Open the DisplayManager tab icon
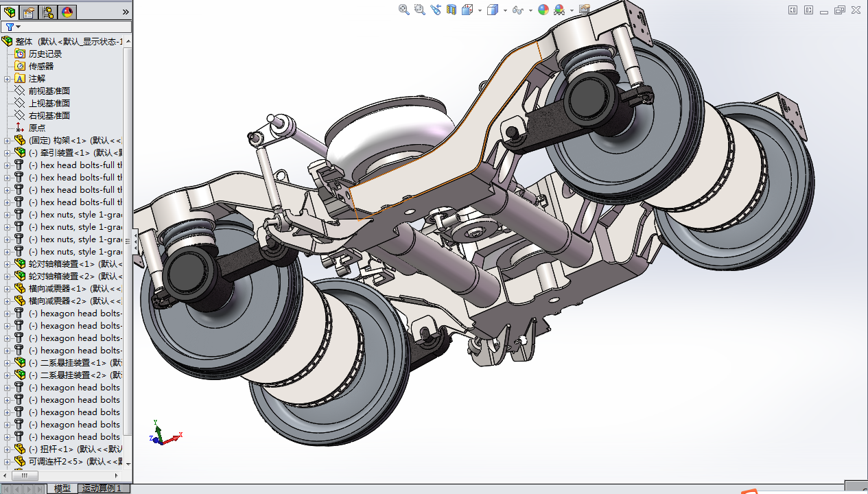This screenshot has height=494, width=868. (67, 12)
